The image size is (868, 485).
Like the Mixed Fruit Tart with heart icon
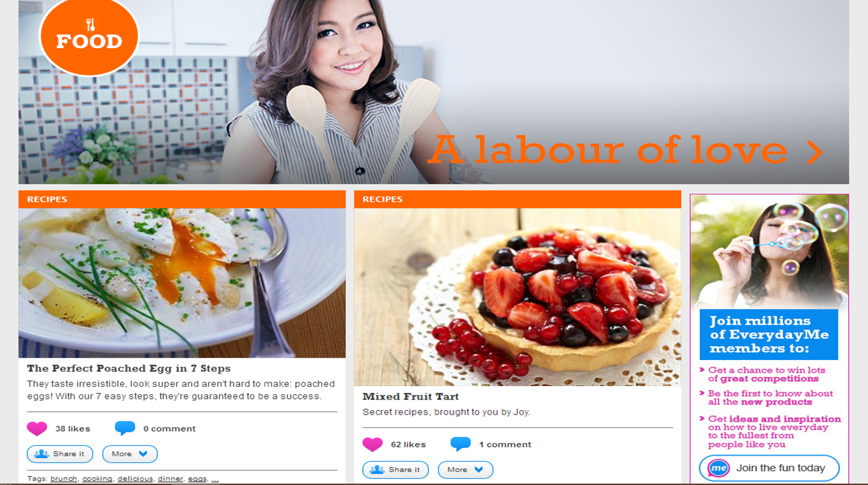tap(372, 444)
